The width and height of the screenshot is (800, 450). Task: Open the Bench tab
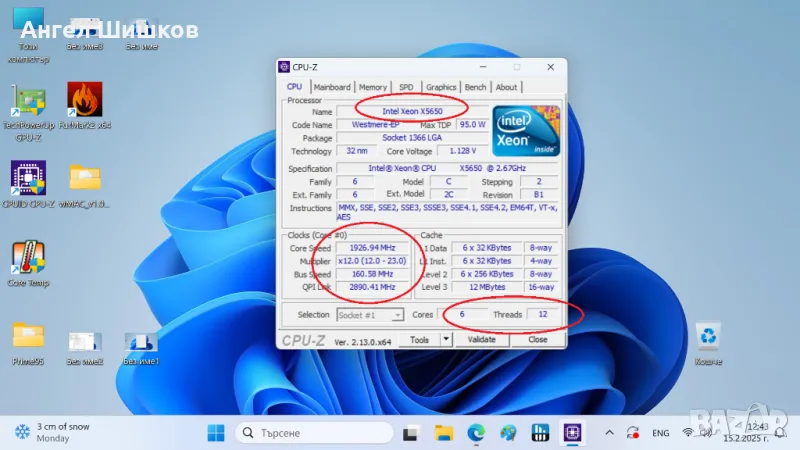click(x=476, y=87)
